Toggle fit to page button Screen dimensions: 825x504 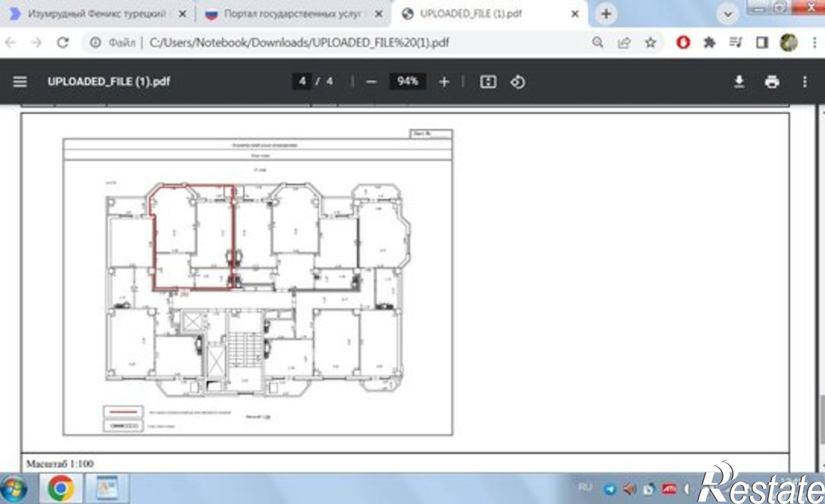488,82
